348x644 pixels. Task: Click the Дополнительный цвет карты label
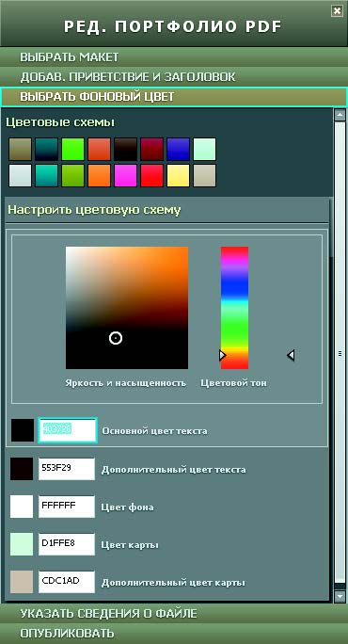[x=173, y=583]
